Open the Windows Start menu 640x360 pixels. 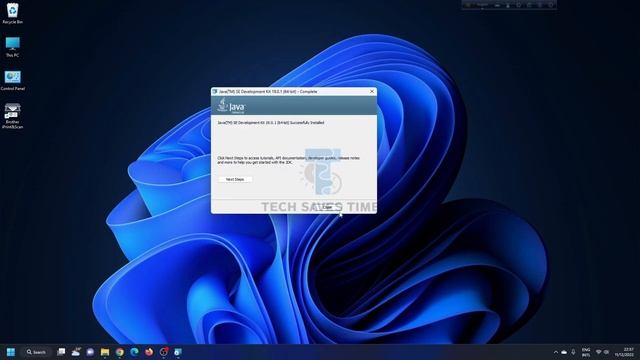[11, 352]
